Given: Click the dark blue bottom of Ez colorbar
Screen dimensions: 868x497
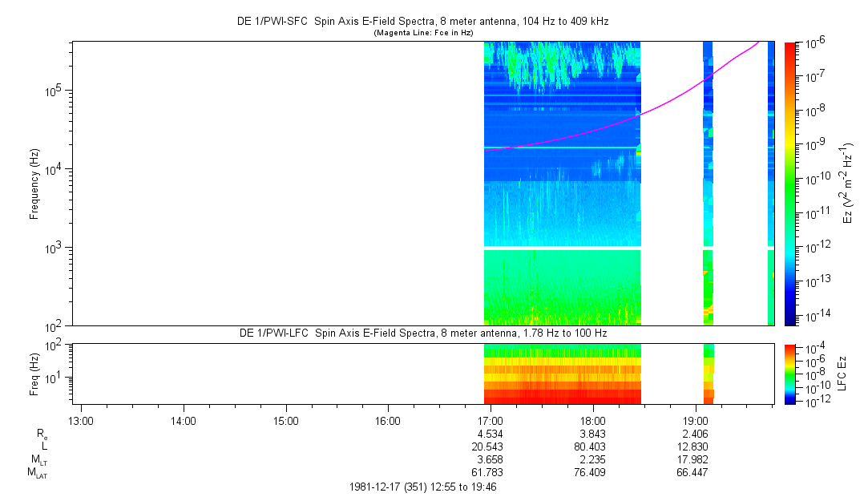Looking at the screenshot, I should click(x=791, y=320).
